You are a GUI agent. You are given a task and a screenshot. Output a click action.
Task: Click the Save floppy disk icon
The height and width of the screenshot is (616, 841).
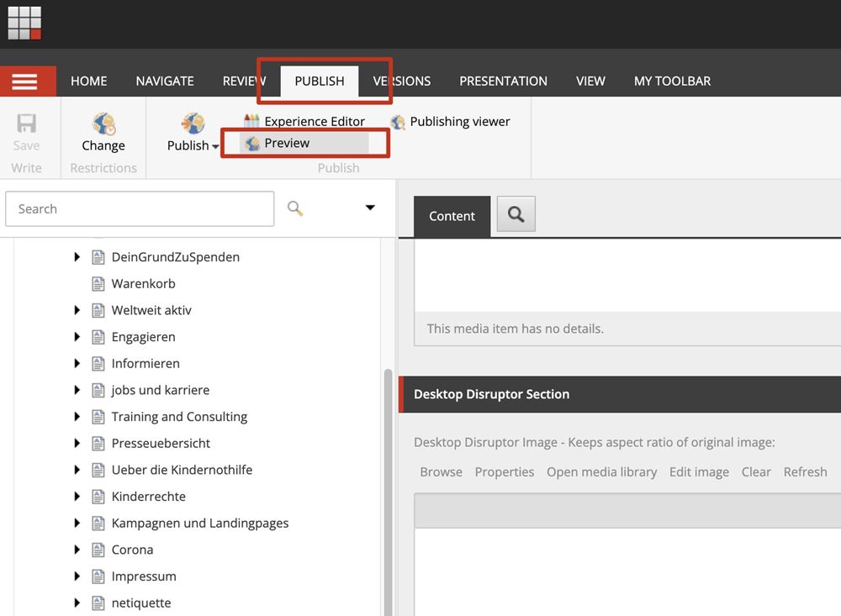[26, 124]
